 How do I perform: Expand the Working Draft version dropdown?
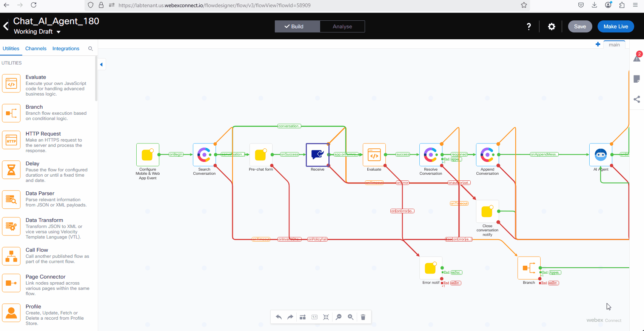[x=59, y=32]
